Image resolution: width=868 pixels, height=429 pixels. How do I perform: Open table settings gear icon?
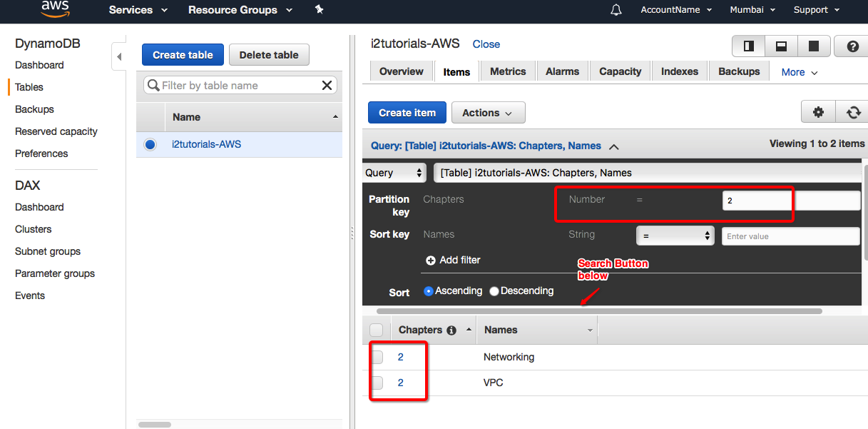tap(818, 112)
